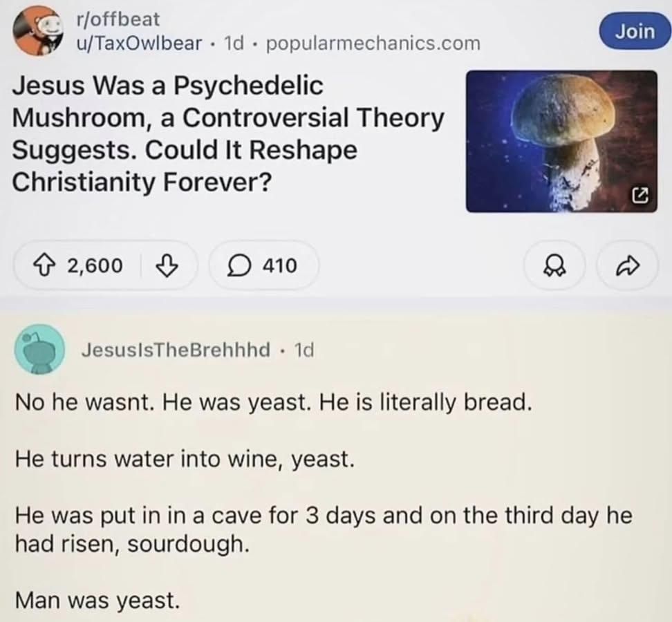The image size is (672, 622).
Task: Go to the r/offbeat subreddit name
Action: (118, 21)
